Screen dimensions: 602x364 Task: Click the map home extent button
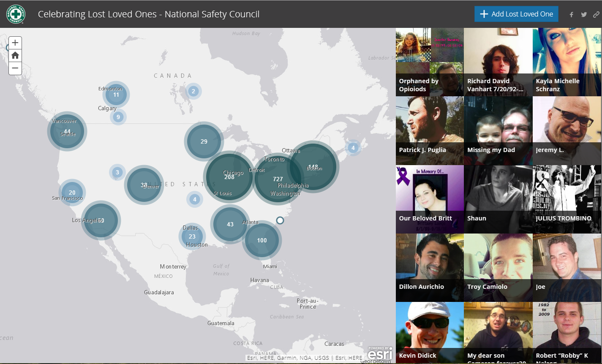[x=15, y=55]
